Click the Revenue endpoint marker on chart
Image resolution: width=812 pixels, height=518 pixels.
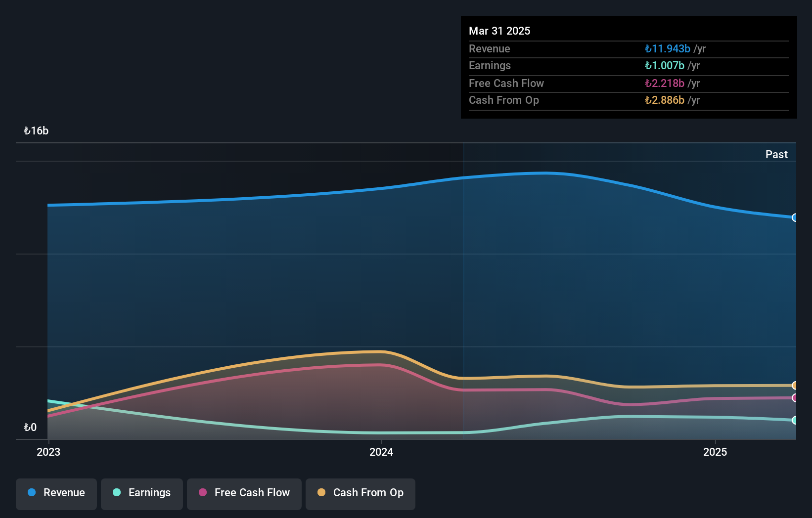point(795,217)
